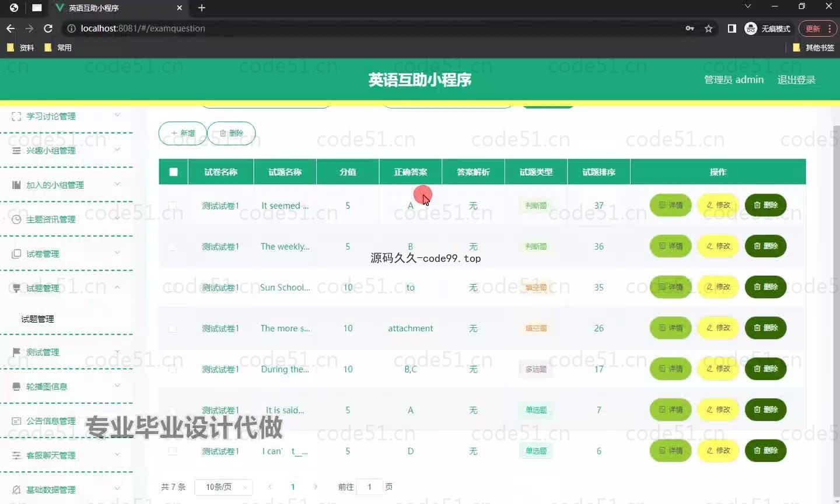The width and height of the screenshot is (840, 504).
Task: Expand 学习讨论管理 chevron
Action: [x=117, y=115]
